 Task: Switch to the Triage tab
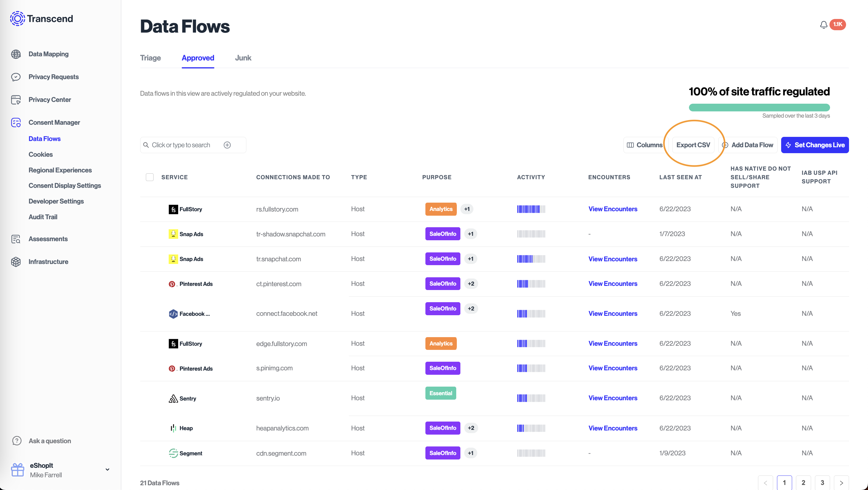150,58
